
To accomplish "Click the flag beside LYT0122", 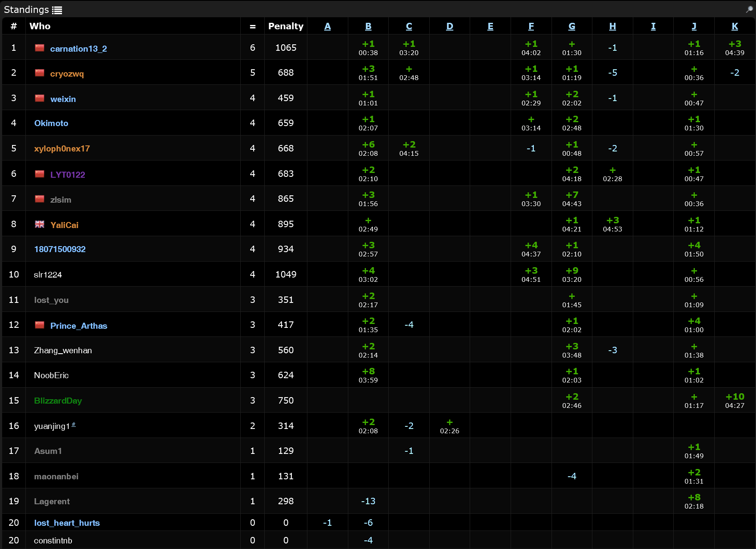I will pyautogui.click(x=40, y=174).
